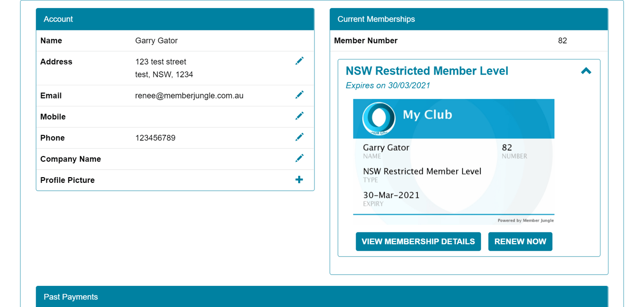Image resolution: width=644 pixels, height=307 pixels.
Task: Click the Powered by Member Jungle badge
Action: pyautogui.click(x=525, y=220)
